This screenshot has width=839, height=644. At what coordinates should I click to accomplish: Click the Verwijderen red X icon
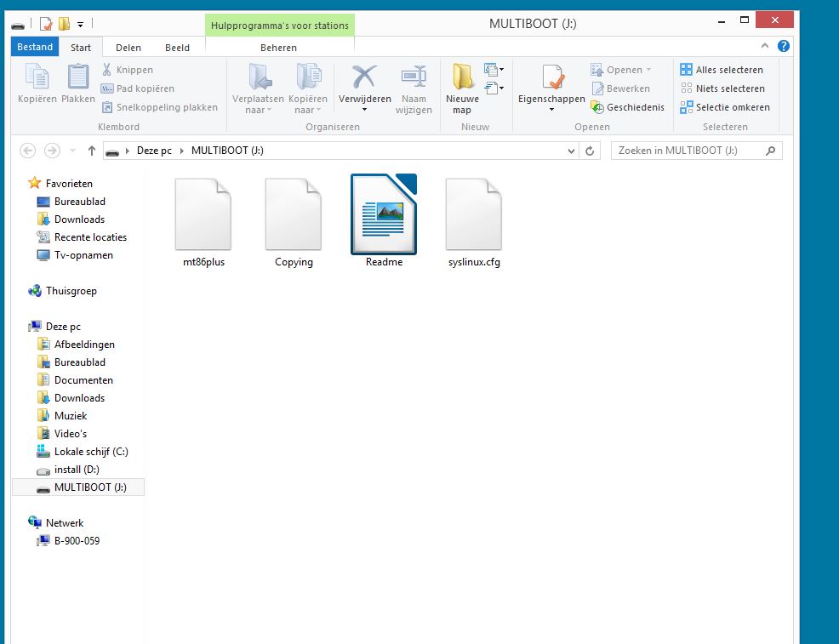coord(364,77)
